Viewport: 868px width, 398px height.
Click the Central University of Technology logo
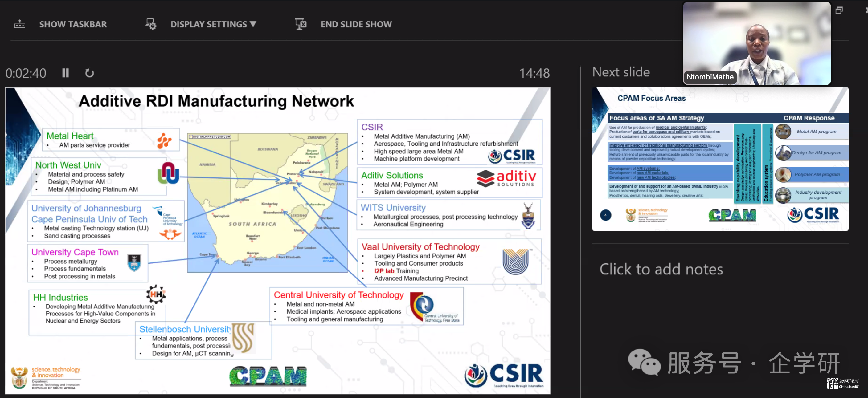[x=435, y=307]
